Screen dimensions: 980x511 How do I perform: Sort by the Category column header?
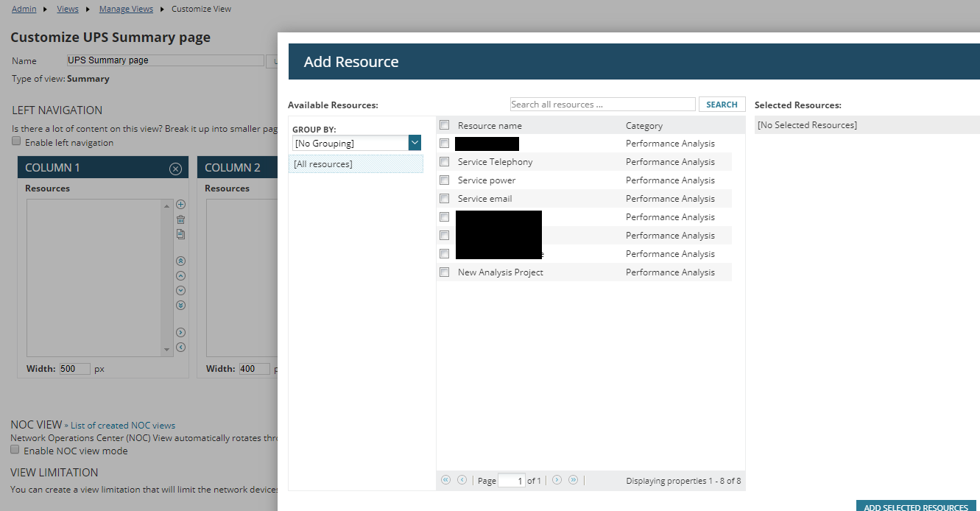coord(644,126)
